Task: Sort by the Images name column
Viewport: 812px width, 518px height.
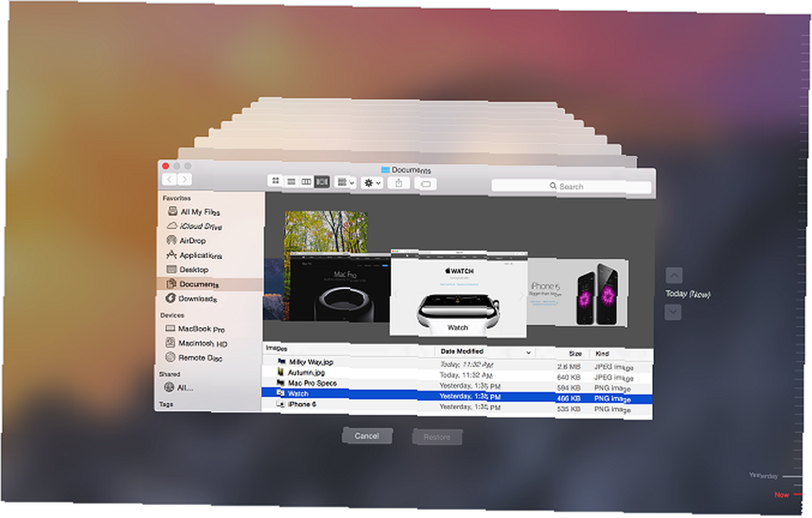Action: pos(348,349)
